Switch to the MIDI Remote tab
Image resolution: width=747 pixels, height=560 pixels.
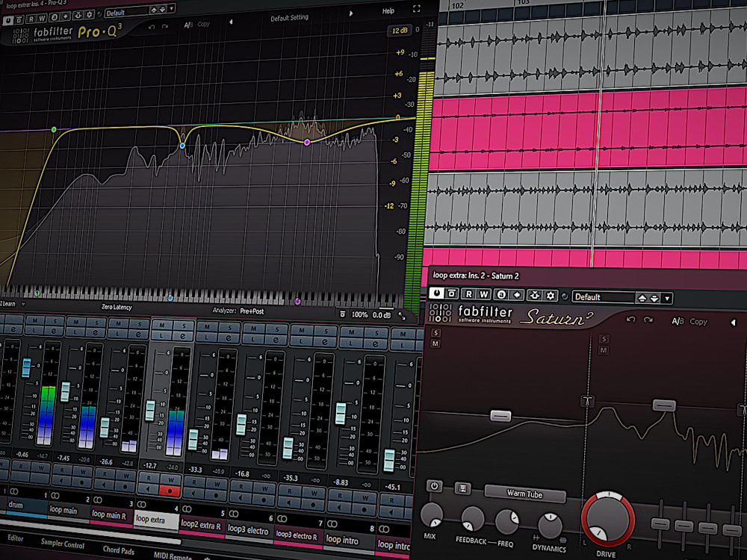point(173,556)
